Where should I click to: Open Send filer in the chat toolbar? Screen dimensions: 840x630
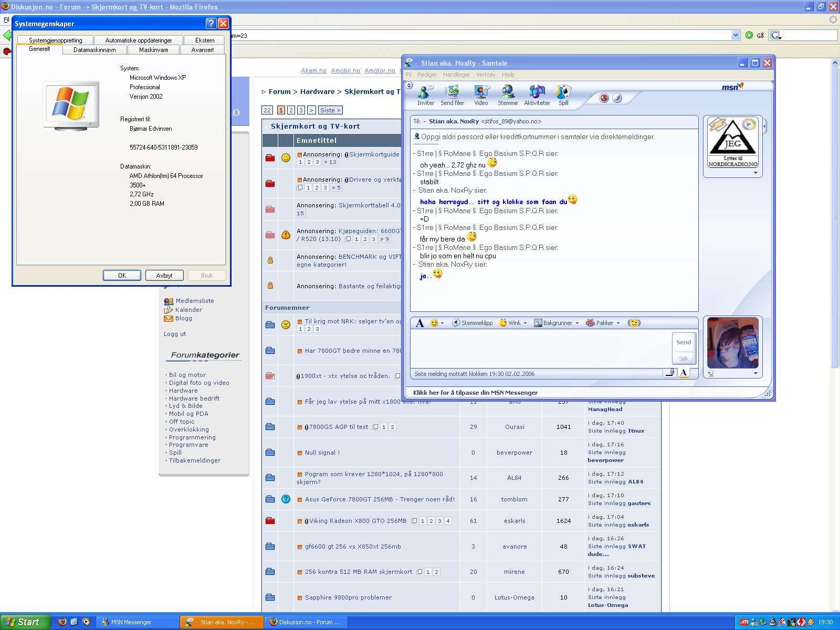(x=452, y=95)
